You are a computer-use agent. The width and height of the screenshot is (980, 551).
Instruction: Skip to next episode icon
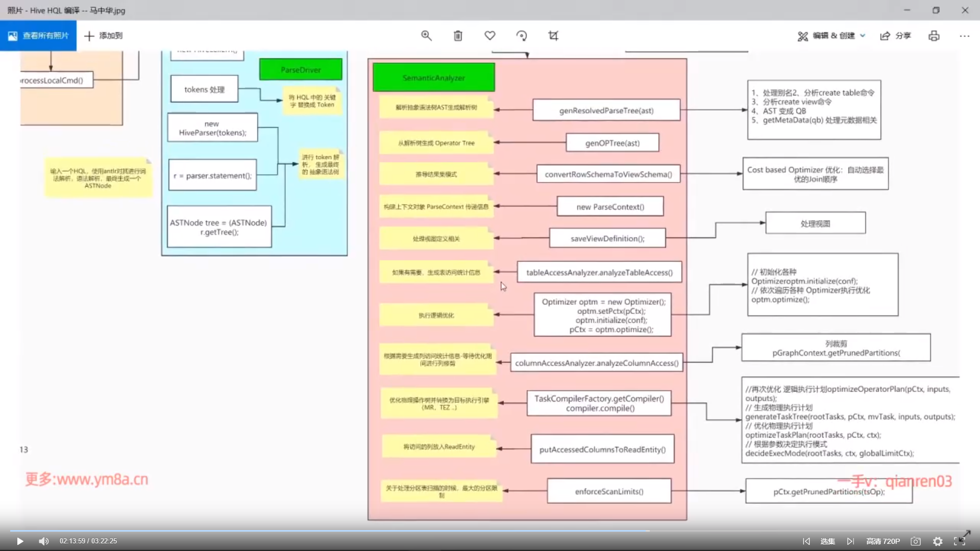pos(850,541)
